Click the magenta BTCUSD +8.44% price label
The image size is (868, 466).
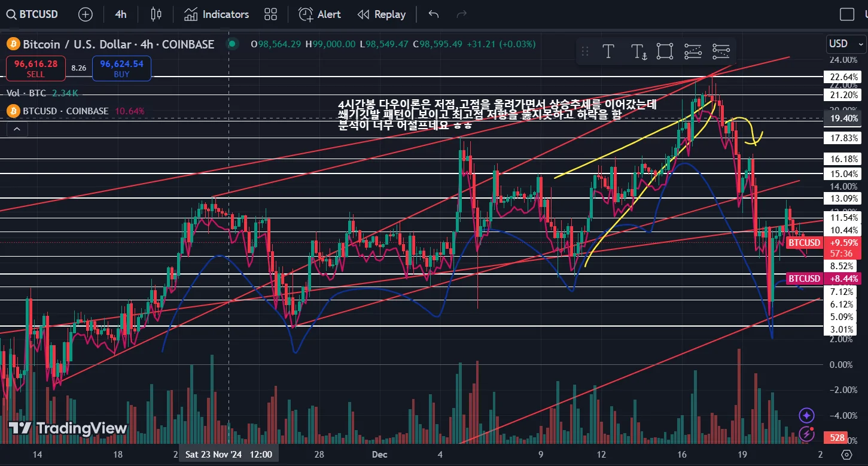pos(824,279)
